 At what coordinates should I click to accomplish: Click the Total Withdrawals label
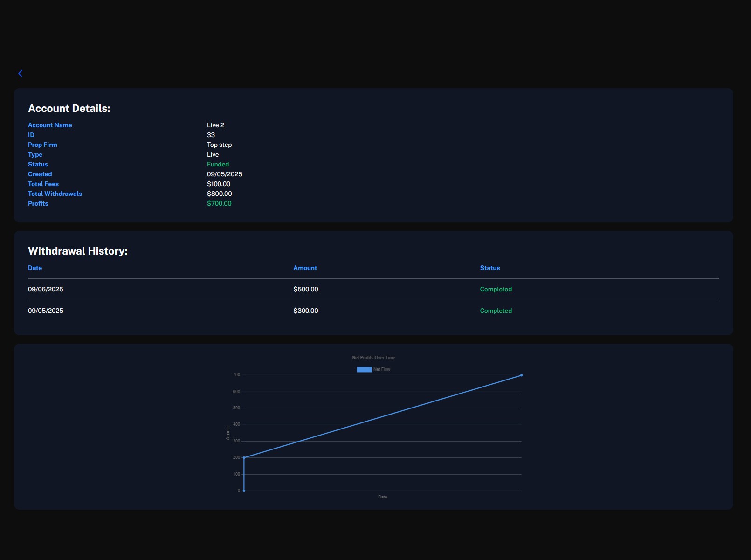pos(55,194)
